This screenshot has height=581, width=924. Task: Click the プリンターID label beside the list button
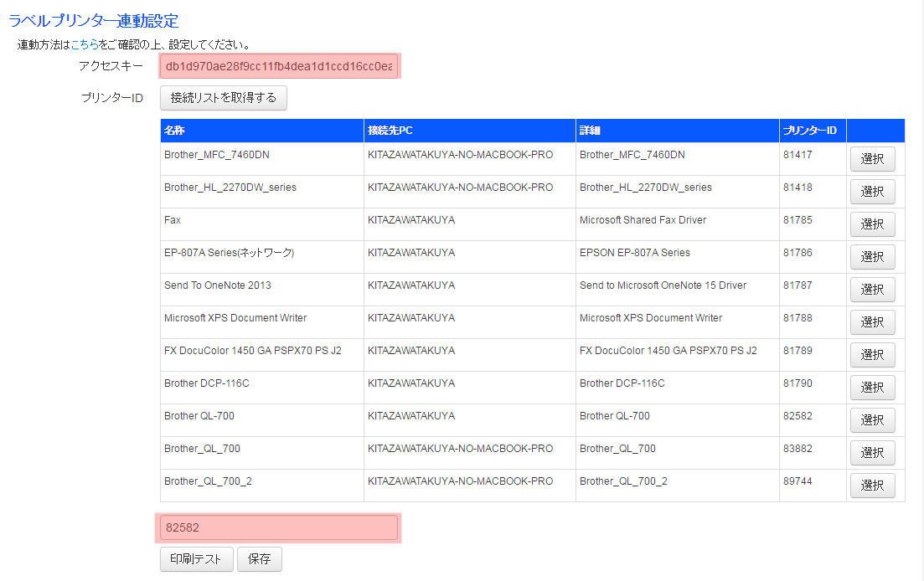pos(112,98)
